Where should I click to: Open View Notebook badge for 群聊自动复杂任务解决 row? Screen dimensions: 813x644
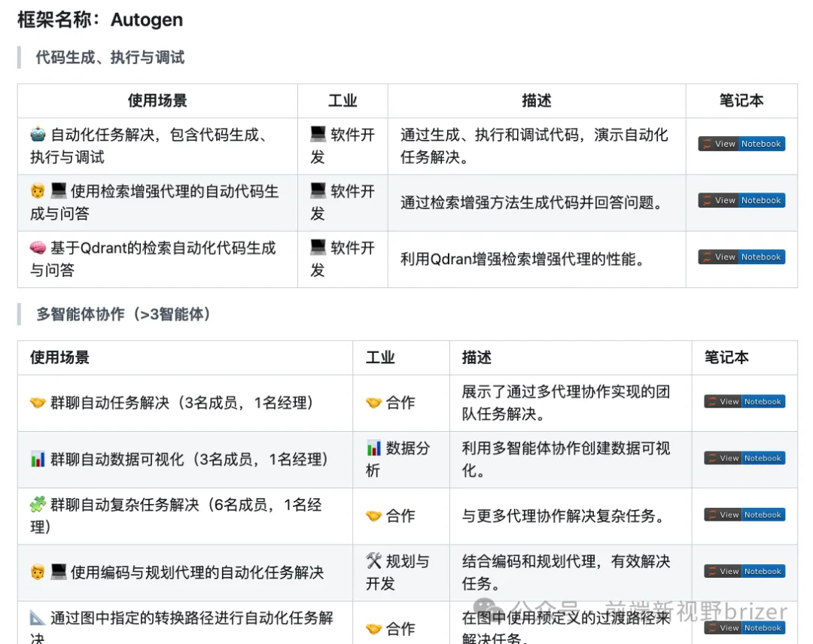click(x=744, y=515)
